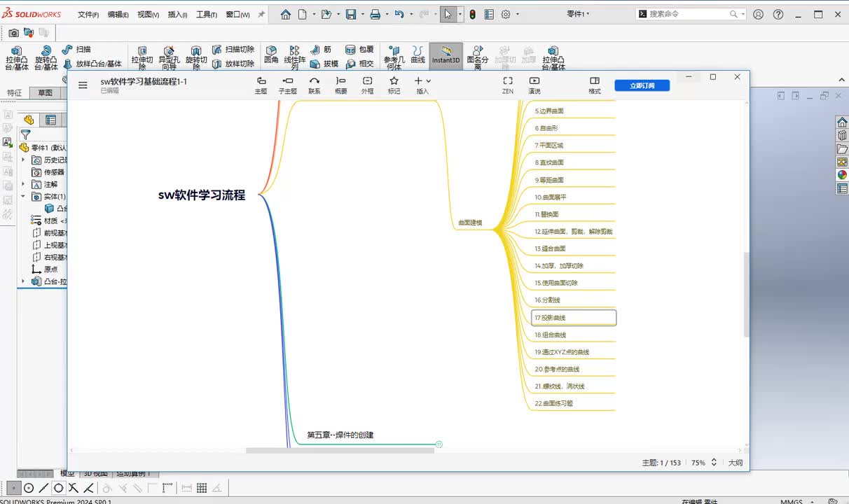
Task: Select the 旋转切除 revolved cut tool
Action: pyautogui.click(x=196, y=57)
